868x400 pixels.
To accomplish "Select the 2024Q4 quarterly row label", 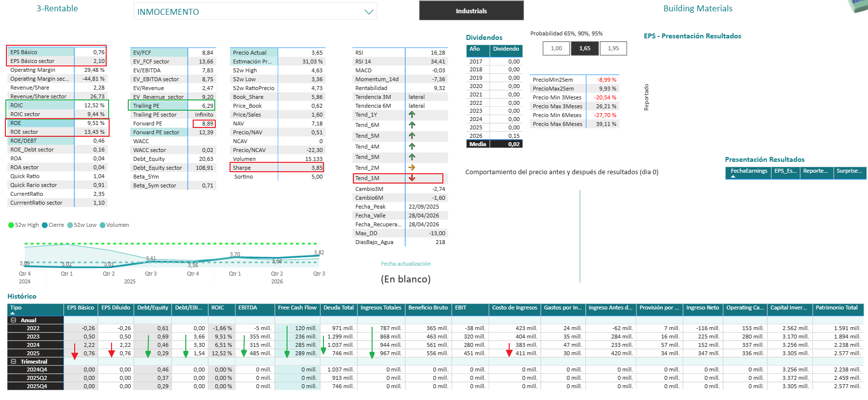I will [35, 369].
